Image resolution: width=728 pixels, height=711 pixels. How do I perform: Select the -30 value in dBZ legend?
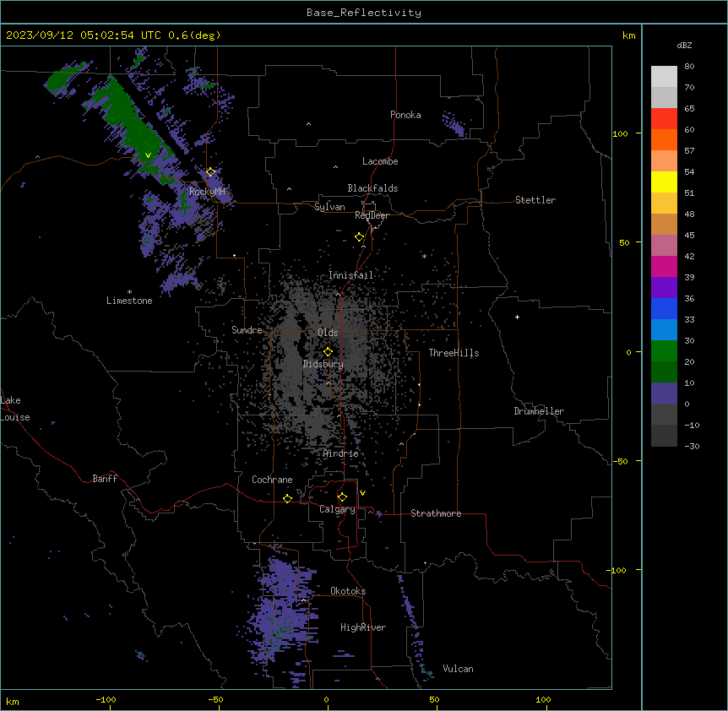692,446
